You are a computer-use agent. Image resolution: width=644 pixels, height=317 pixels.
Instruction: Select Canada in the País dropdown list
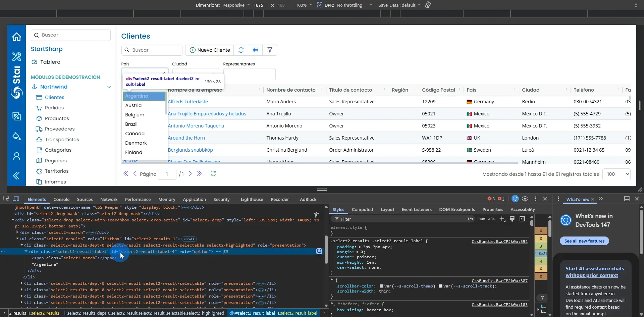point(144,134)
